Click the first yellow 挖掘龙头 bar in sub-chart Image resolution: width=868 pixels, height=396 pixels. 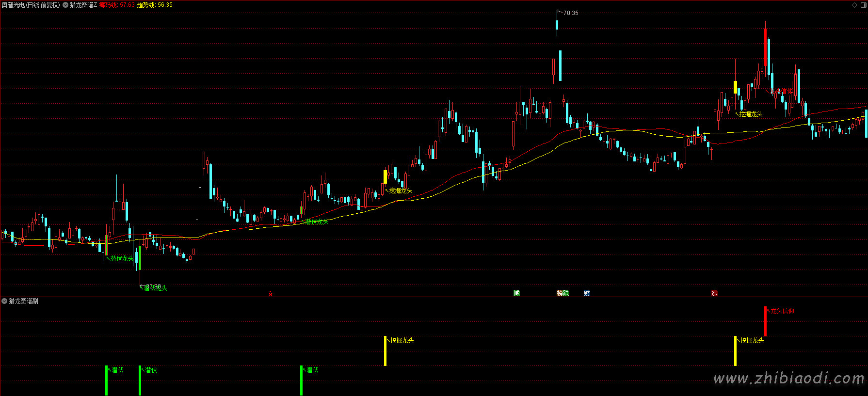386,351
